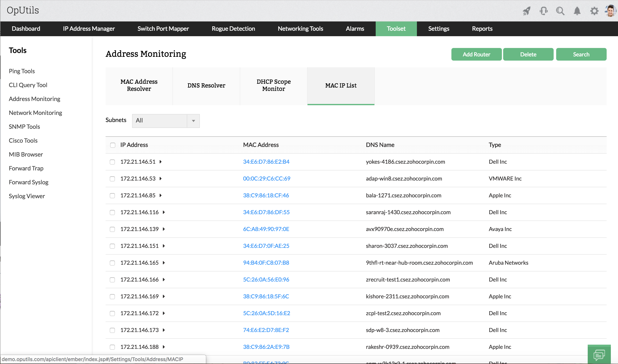Click the arrow icon beside 172.21.146.51
Image resolution: width=618 pixels, height=364 pixels.
[x=161, y=162]
